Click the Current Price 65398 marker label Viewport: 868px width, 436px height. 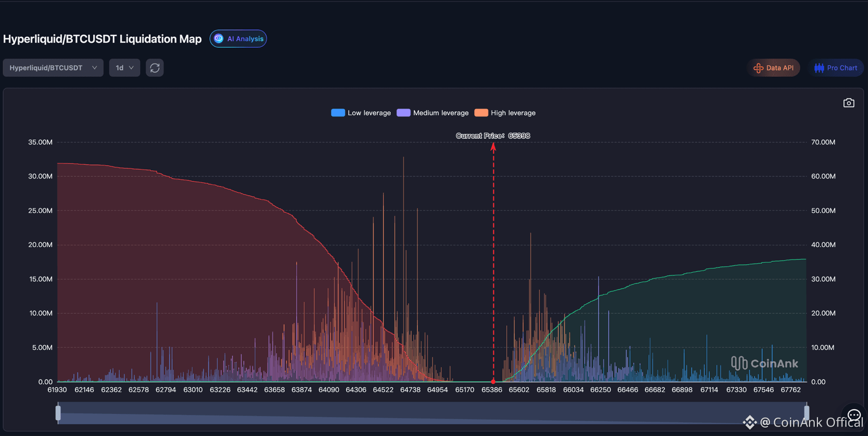(493, 136)
